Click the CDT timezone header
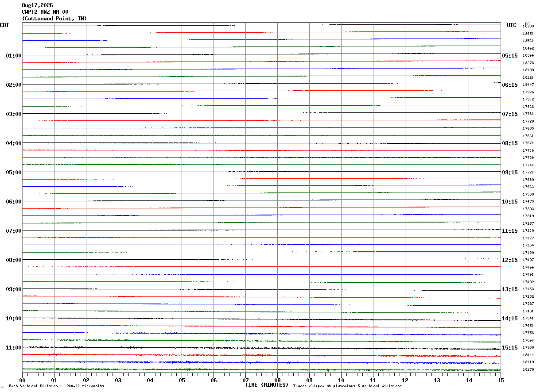536x392 pixels. click(x=4, y=25)
